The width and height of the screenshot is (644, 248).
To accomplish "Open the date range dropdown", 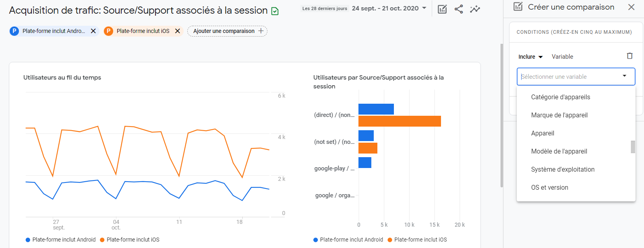I will coord(424,8).
